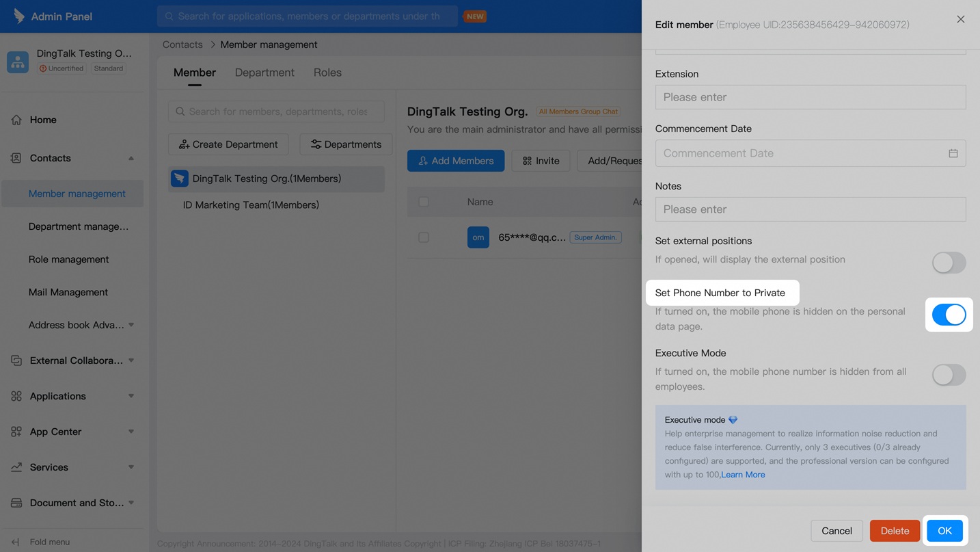Expand External Collaboration arrow
Viewport: 980px width, 552px height.
click(131, 360)
